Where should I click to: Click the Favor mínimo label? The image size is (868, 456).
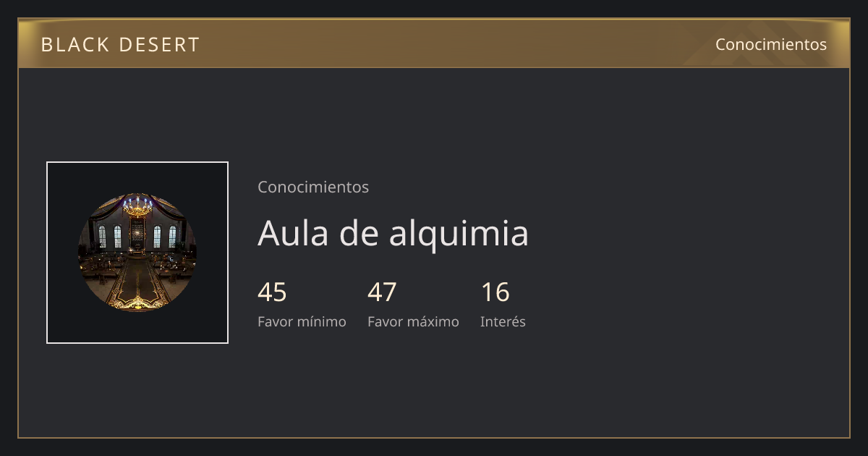[x=302, y=321]
